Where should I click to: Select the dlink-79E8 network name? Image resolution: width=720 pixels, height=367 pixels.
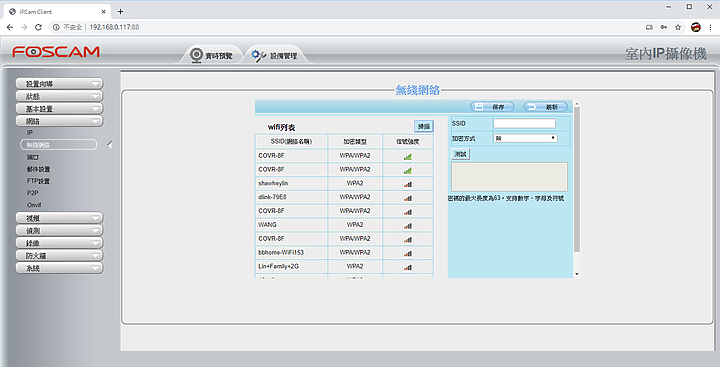point(272,197)
